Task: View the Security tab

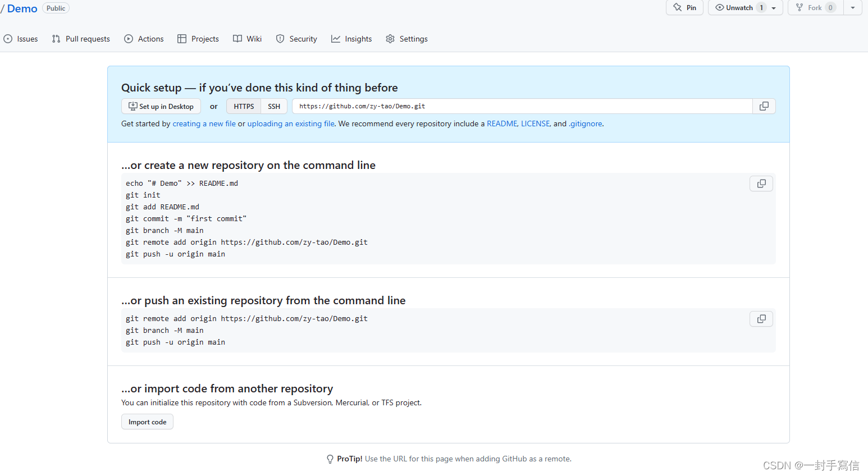Action: click(x=296, y=39)
